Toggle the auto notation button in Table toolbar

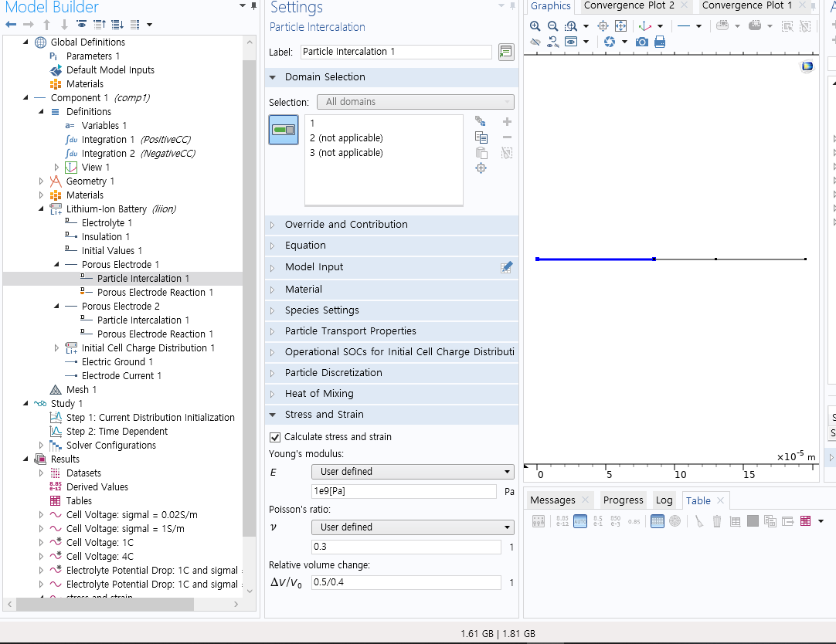580,521
